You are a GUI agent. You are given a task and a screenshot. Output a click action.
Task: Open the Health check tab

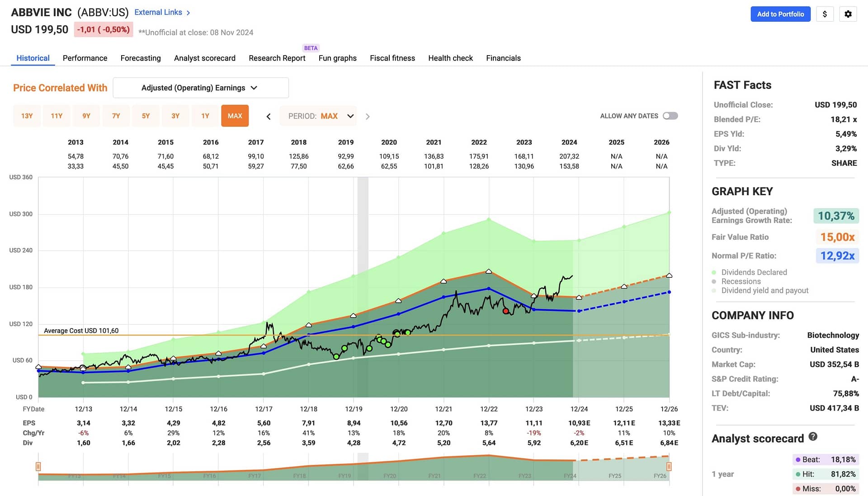point(451,58)
